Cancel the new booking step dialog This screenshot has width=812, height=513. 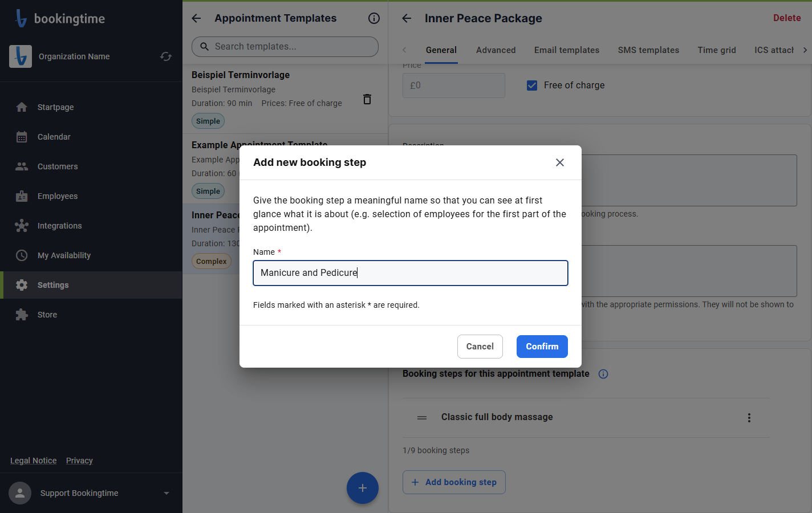pyautogui.click(x=480, y=347)
